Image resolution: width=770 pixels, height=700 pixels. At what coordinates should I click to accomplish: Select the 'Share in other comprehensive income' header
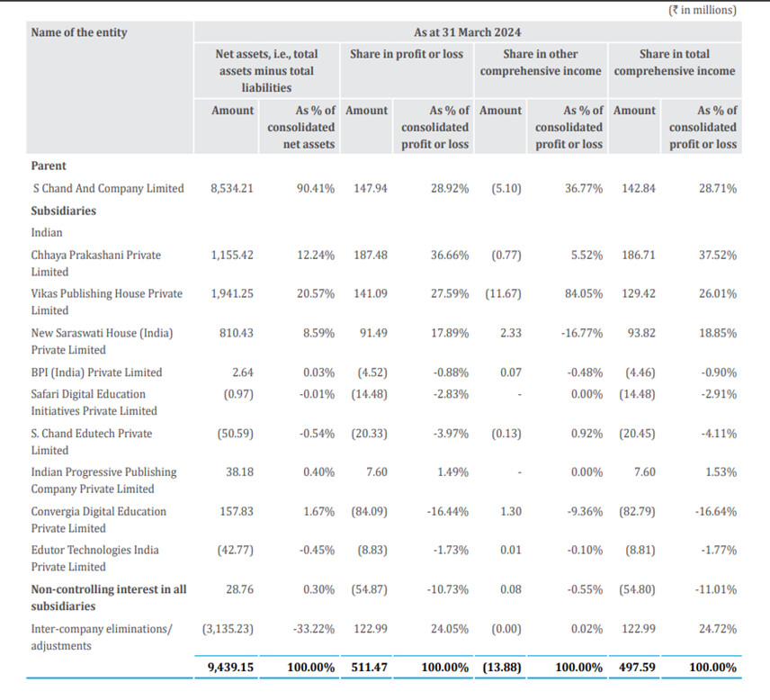pos(540,62)
